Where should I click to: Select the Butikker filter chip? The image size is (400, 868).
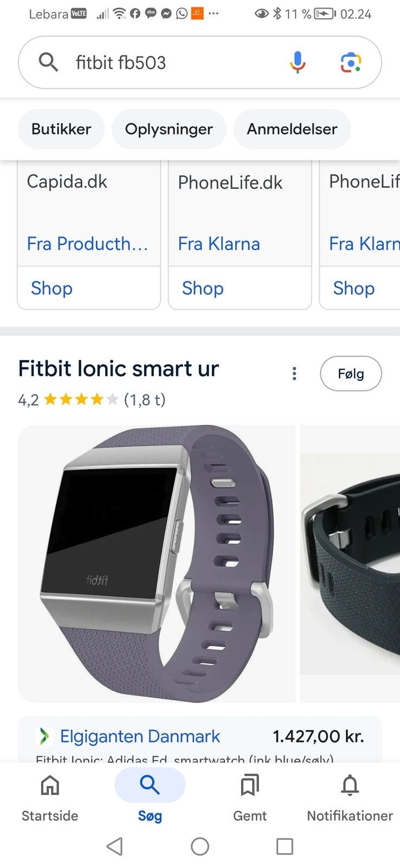click(61, 129)
